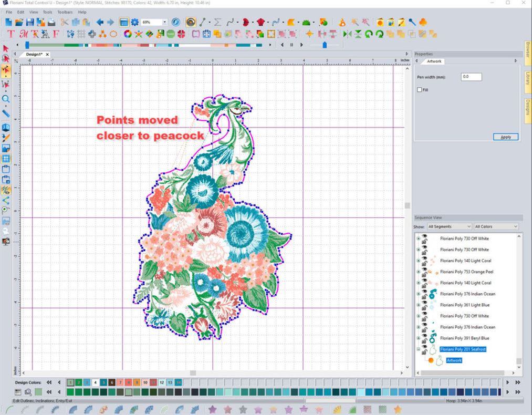Select the Zoom magnifier tool
This screenshot has width=532, height=415.
(x=6, y=99)
